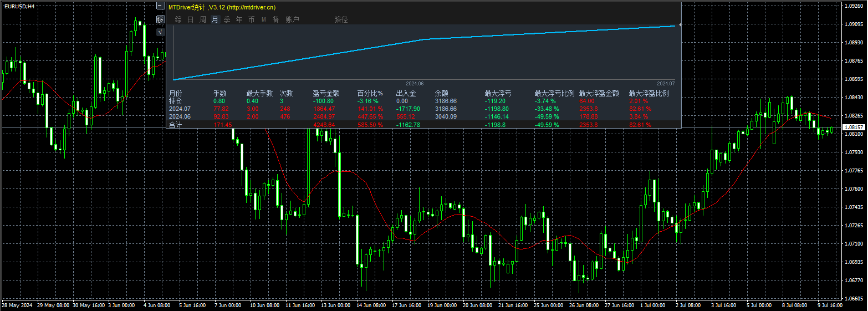Click the 盈亏金额 column header

(326, 94)
